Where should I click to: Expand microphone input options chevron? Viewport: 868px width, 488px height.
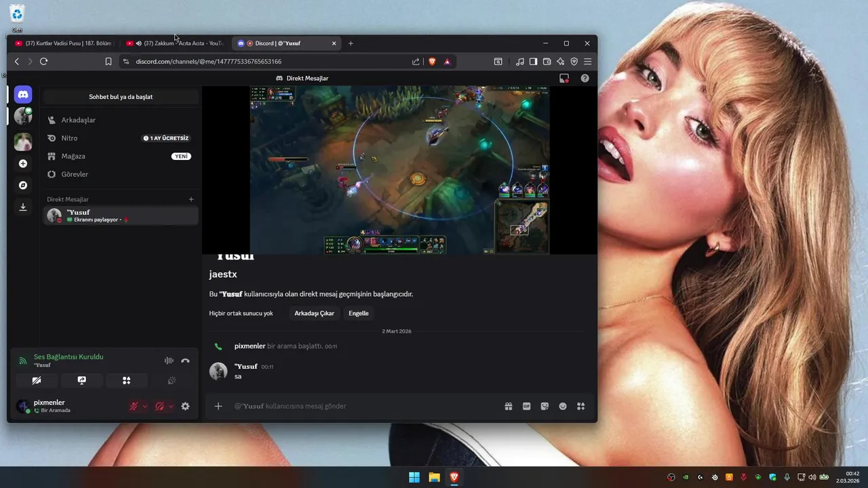click(x=144, y=406)
